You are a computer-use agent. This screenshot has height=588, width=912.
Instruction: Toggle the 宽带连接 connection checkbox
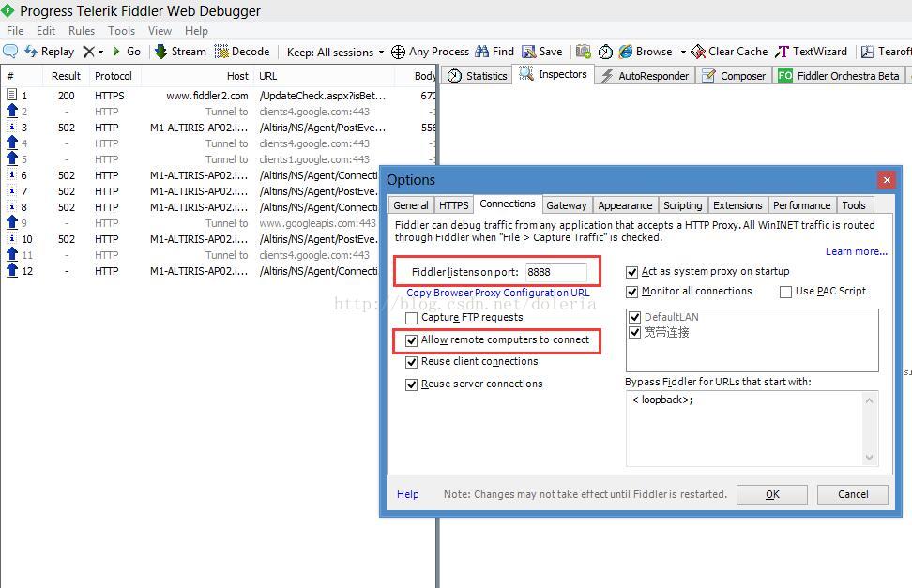coord(634,332)
